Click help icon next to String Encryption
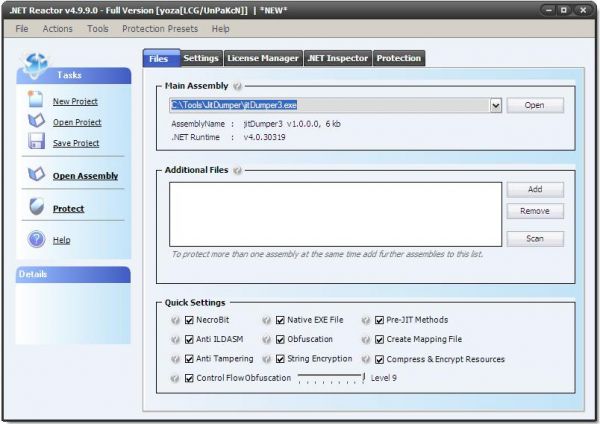Image resolution: width=600 pixels, height=424 pixels. pyautogui.click(x=266, y=359)
